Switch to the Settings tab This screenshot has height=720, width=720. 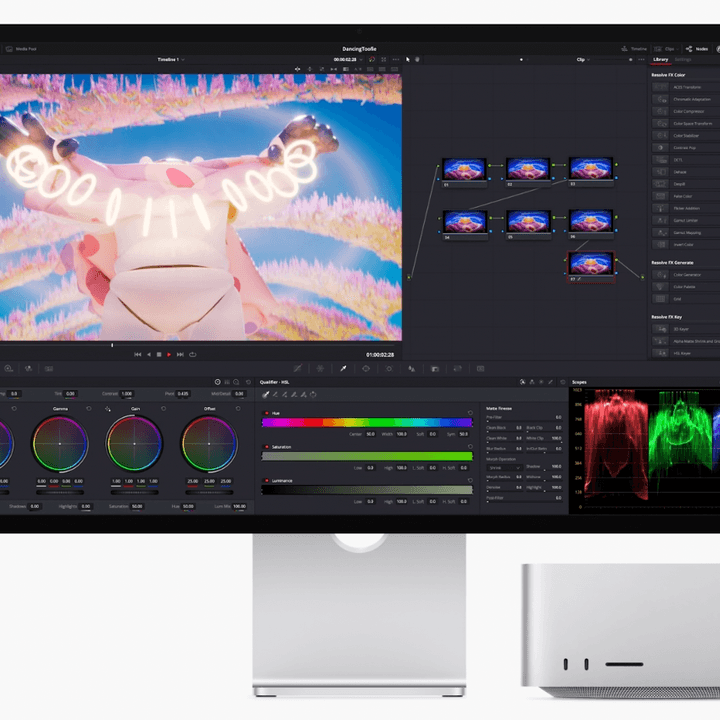[x=683, y=60]
